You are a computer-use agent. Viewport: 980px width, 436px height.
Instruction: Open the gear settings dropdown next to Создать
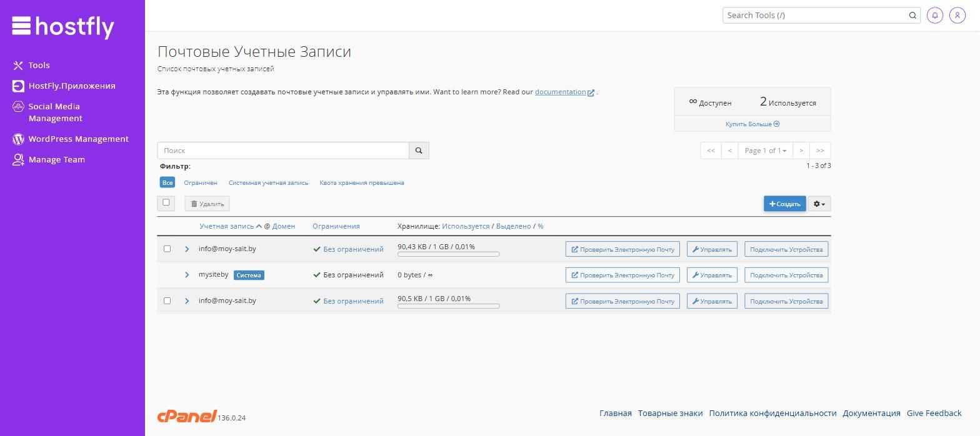click(x=819, y=204)
